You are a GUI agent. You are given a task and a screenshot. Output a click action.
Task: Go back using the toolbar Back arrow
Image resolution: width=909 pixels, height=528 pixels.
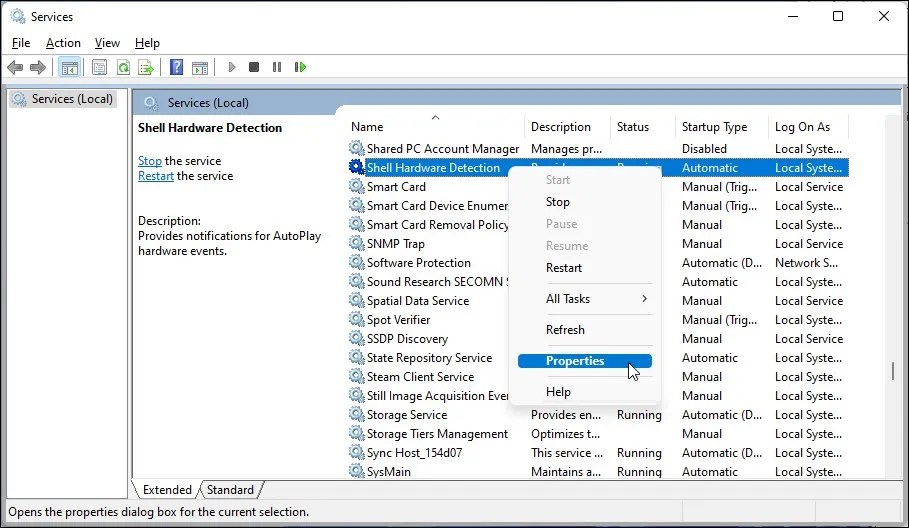point(15,68)
